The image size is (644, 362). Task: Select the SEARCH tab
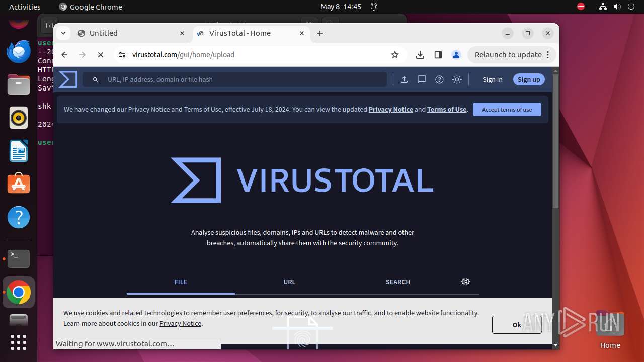click(x=398, y=282)
